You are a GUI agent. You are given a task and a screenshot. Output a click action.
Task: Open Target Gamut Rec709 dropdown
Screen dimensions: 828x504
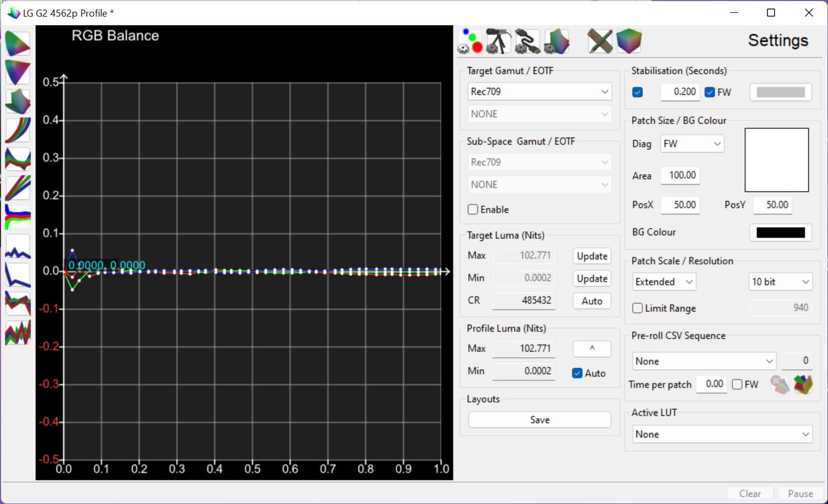tap(540, 91)
